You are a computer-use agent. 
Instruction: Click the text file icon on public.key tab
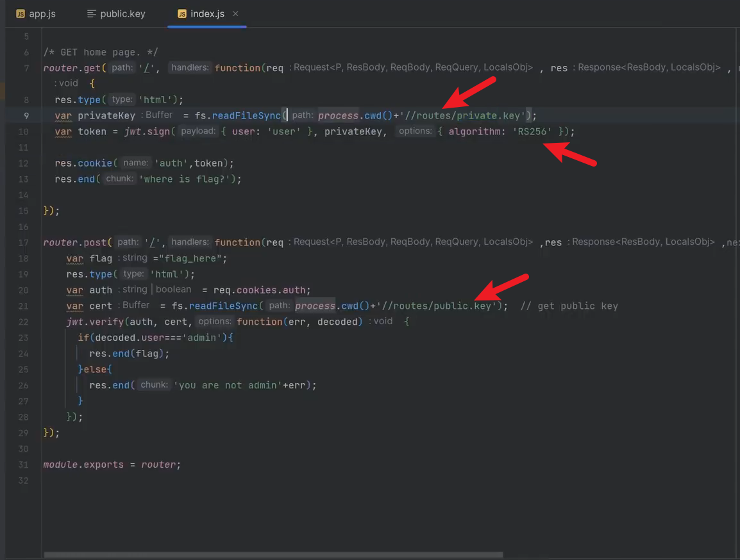click(92, 13)
